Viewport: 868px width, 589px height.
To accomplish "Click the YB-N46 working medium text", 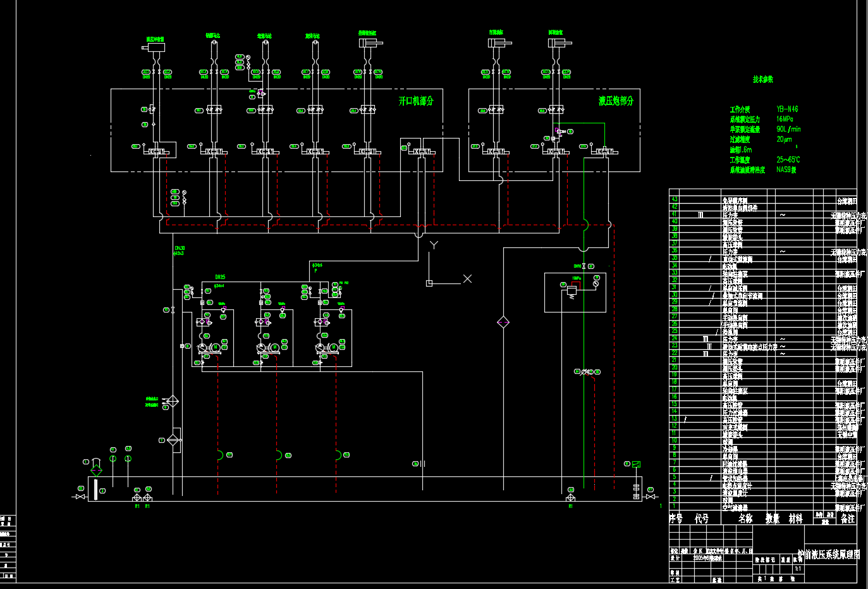I will pos(787,109).
